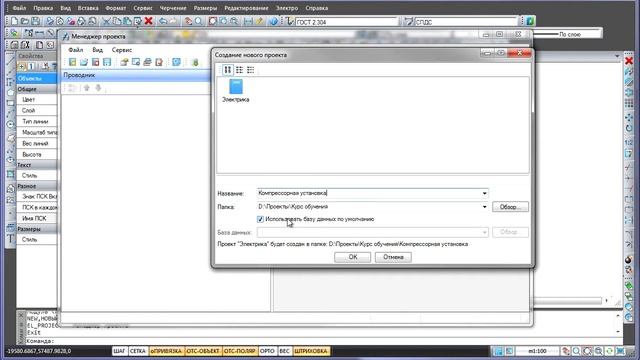Open the Электро menu

287,8
